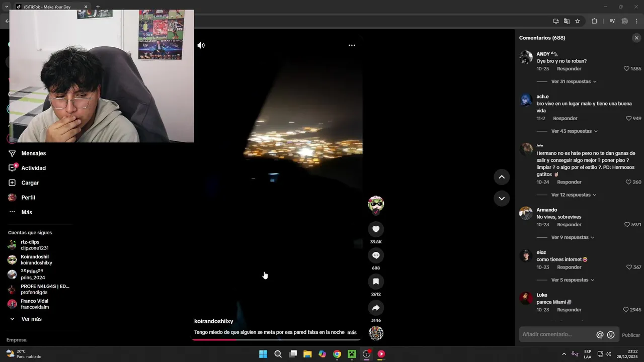Open Armando's commenter avatar
The width and height of the screenshot is (644, 362).
[526, 213]
